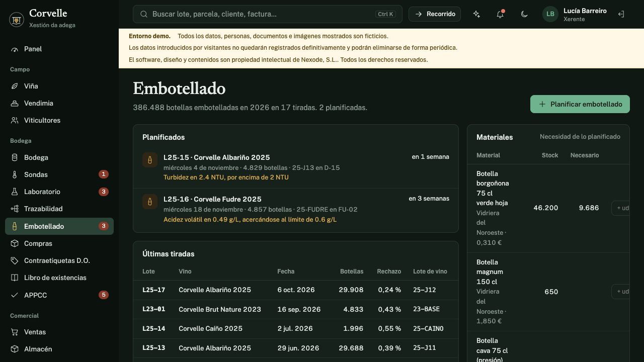644x362 pixels.
Task: Go to Trazabilidad
Action: [x=59, y=209]
